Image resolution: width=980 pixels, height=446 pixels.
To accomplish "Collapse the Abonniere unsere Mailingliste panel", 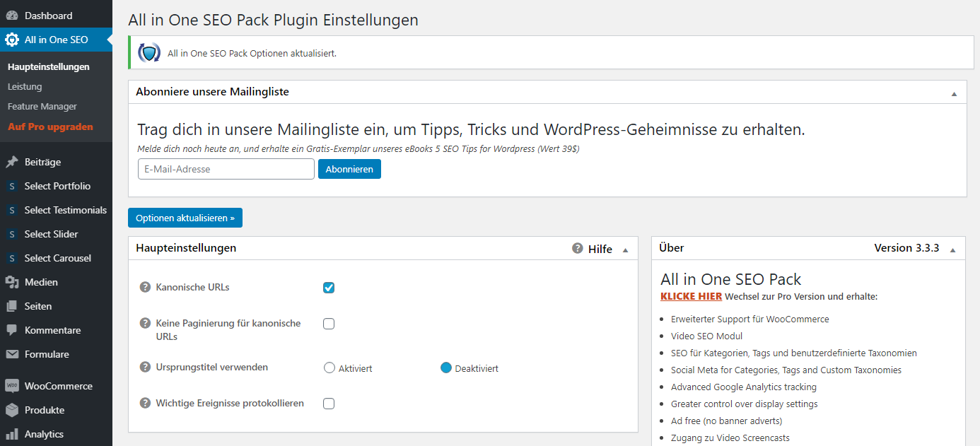I will point(954,93).
